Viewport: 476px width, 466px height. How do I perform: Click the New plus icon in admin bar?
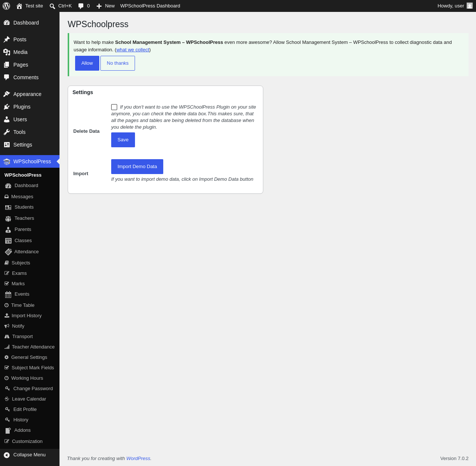99,6
